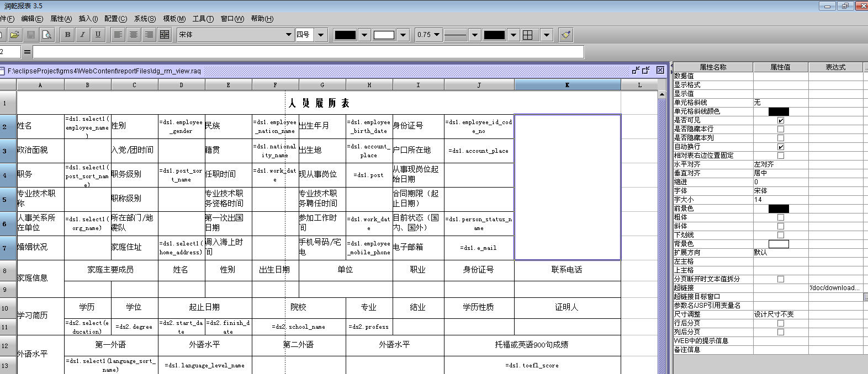868x374 pixels.
Task: Click the open file folder icon
Action: click(15, 35)
